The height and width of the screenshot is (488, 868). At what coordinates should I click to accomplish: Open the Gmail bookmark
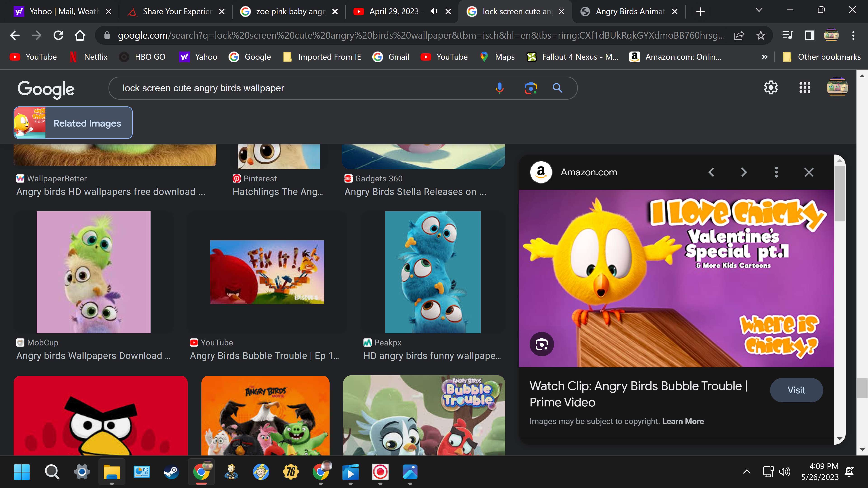point(391,57)
